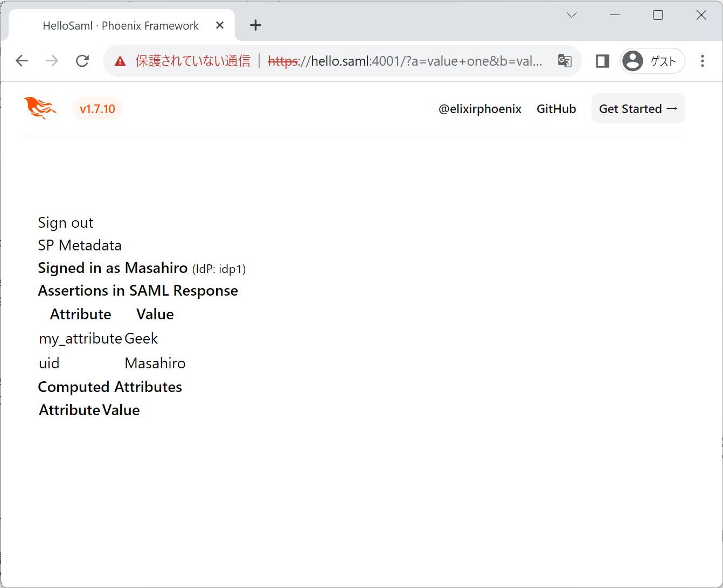Minimize the browser window
723x588 pixels.
(615, 15)
